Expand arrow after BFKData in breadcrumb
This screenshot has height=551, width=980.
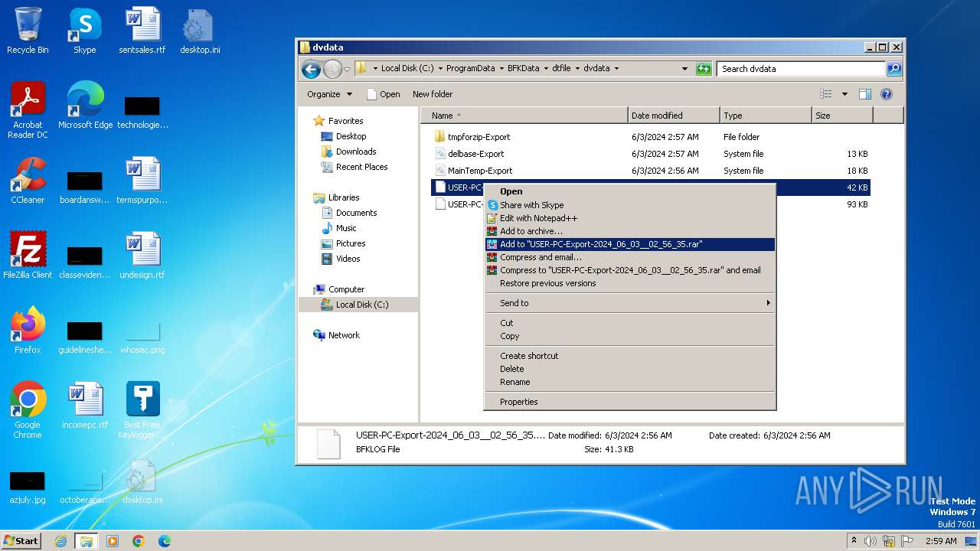pos(545,68)
